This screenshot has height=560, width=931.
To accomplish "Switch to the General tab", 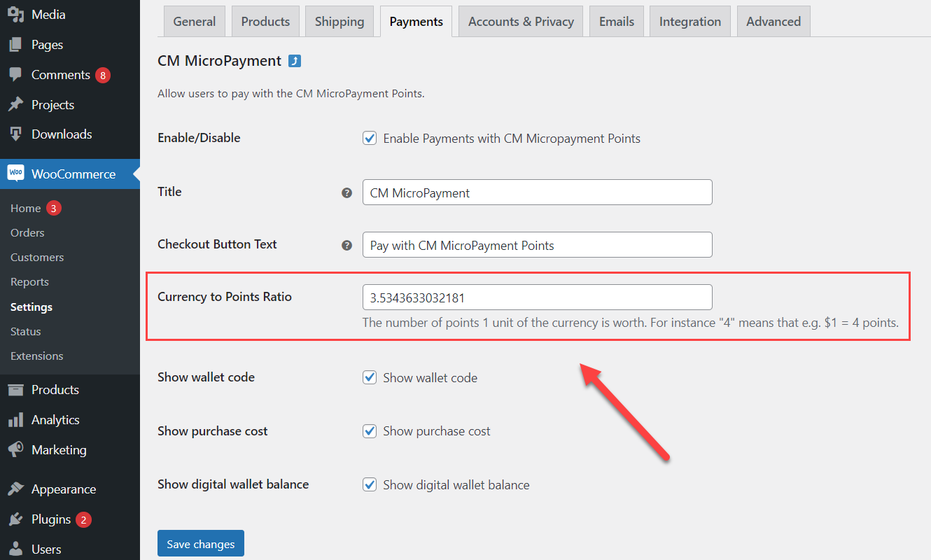I will [x=195, y=22].
